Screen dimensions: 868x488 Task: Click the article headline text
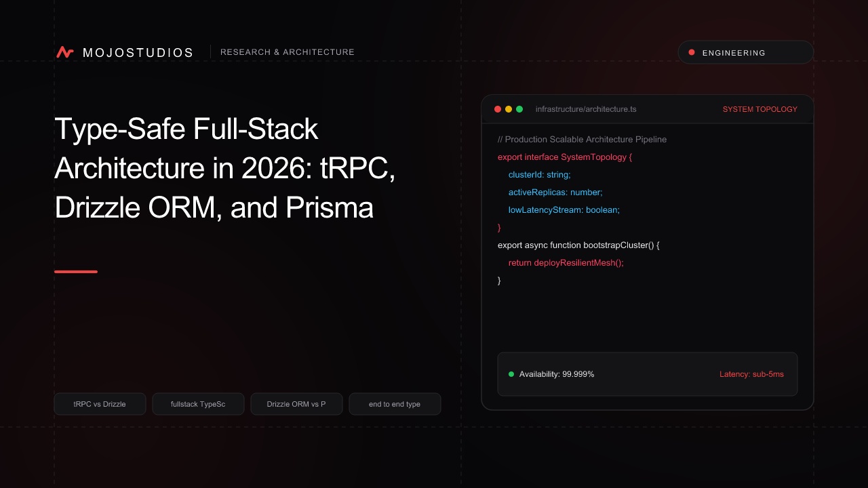coord(224,168)
